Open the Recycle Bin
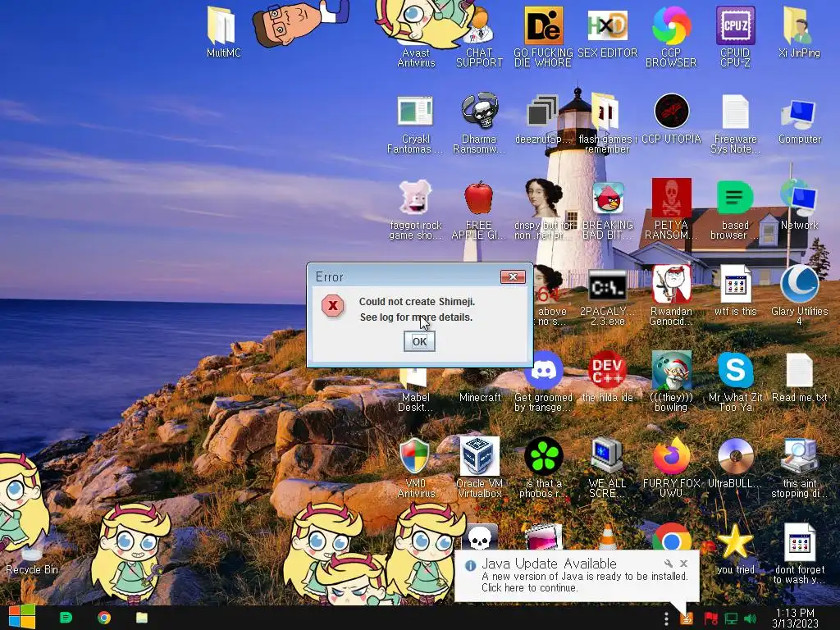 click(32, 561)
